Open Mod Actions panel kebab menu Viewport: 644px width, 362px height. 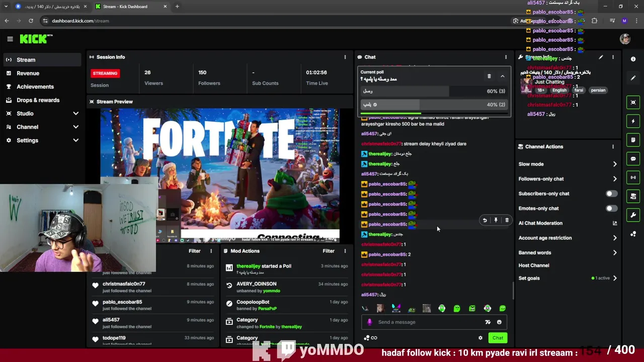[345, 251]
